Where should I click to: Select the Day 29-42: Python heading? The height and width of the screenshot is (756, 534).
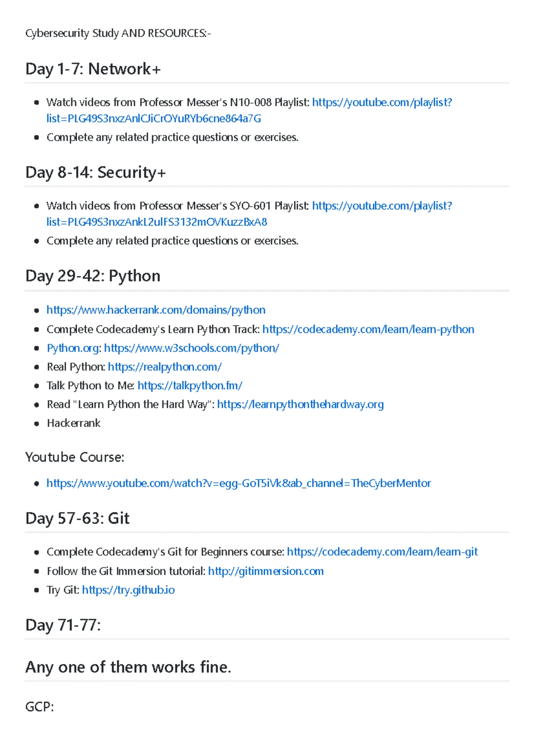tap(93, 276)
